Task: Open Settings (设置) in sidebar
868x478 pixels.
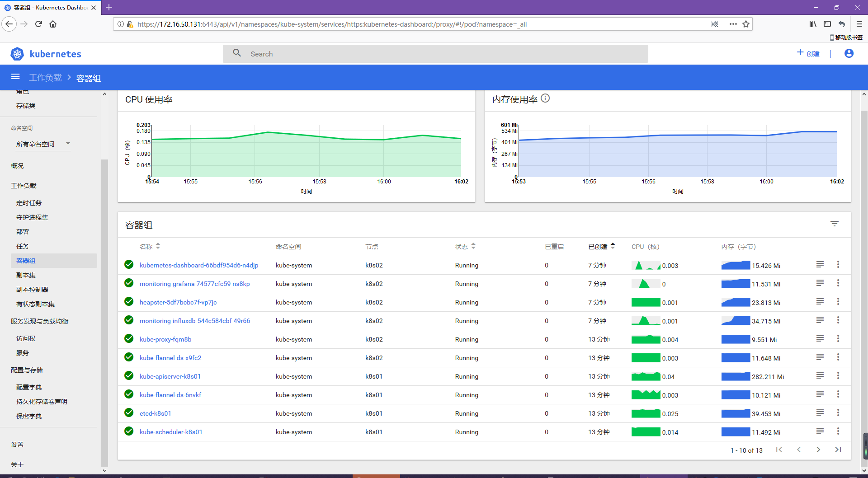Action: 17,445
